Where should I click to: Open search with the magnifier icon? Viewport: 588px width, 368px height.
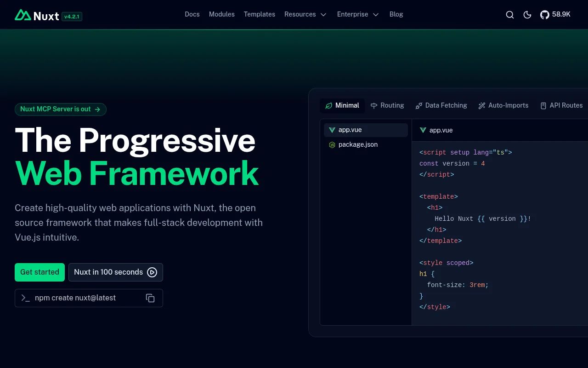509,15
